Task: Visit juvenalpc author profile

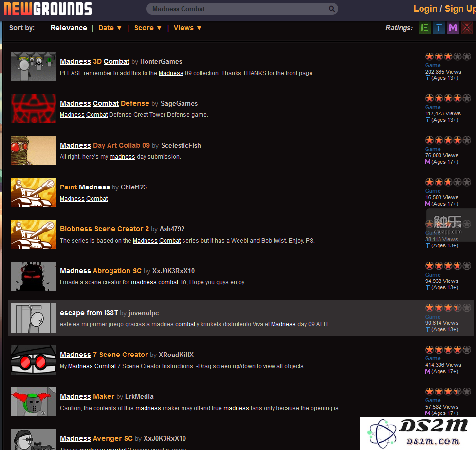Action: point(144,313)
